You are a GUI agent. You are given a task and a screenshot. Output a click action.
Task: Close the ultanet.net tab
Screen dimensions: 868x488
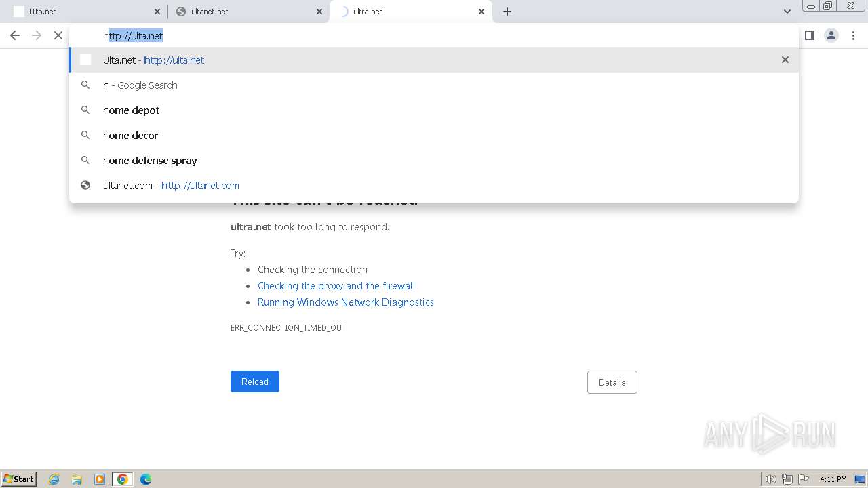[x=319, y=12]
